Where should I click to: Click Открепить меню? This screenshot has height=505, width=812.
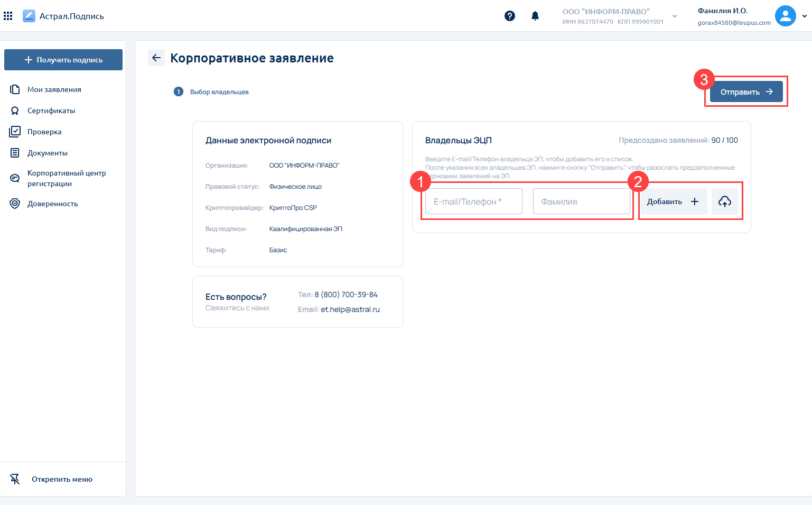pyautogui.click(x=62, y=479)
